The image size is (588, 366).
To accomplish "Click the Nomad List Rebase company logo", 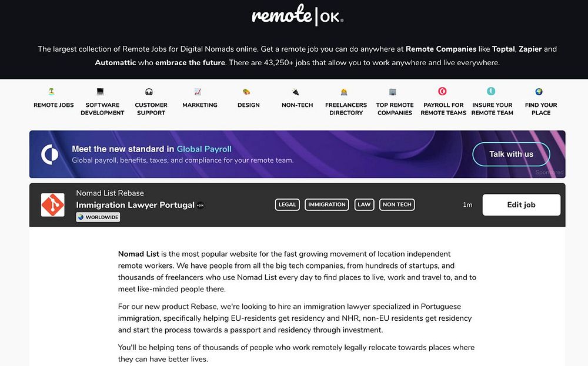I will pos(52,205).
